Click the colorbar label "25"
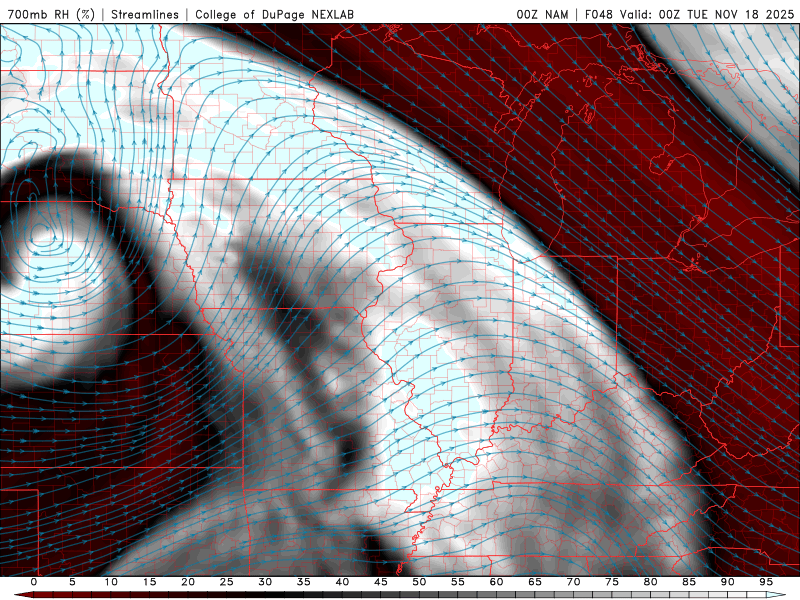The height and width of the screenshot is (600, 800). tap(227, 582)
